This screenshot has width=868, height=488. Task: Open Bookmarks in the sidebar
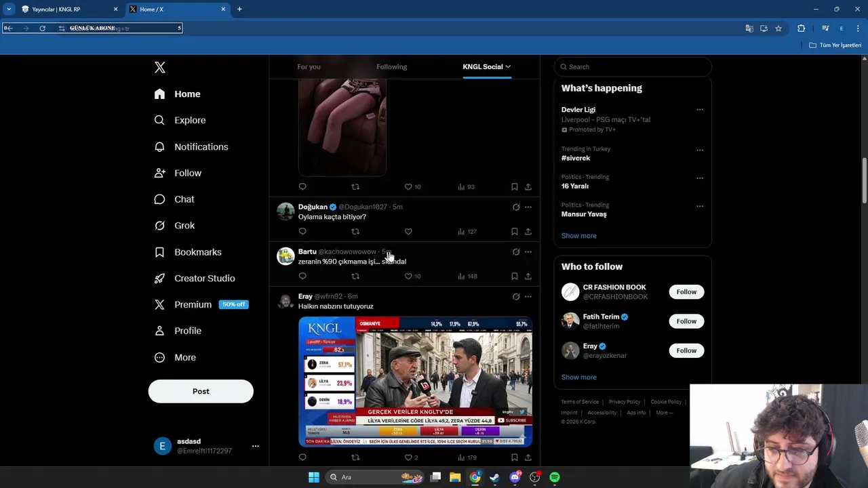188,252
